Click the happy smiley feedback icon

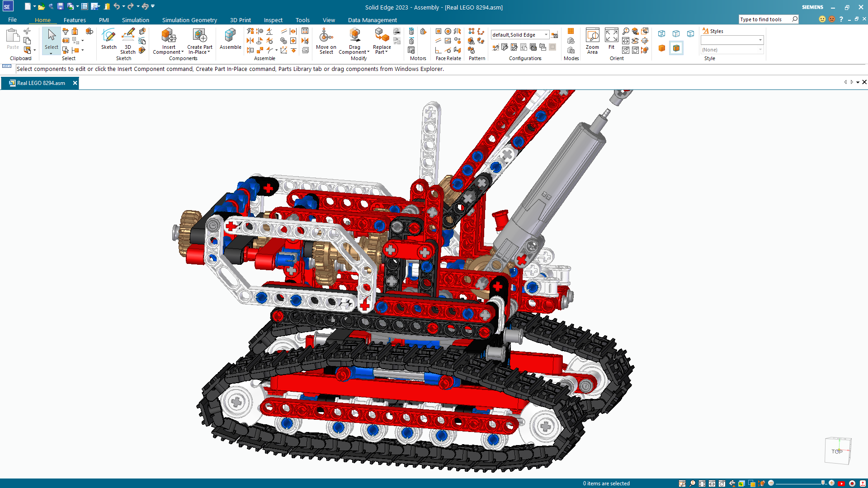pos(822,19)
